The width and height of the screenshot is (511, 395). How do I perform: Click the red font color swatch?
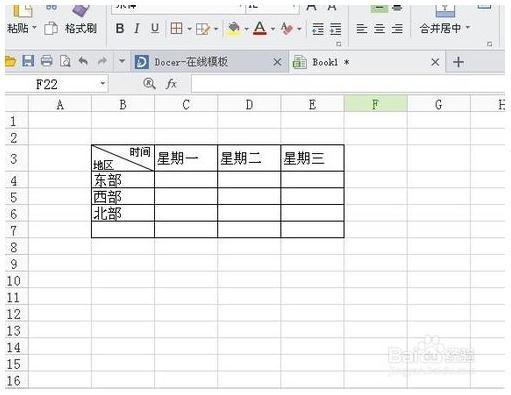[x=260, y=29]
